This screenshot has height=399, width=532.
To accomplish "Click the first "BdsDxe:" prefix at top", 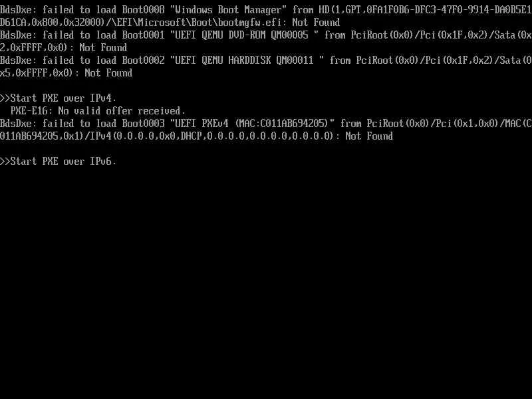I will point(19,10).
